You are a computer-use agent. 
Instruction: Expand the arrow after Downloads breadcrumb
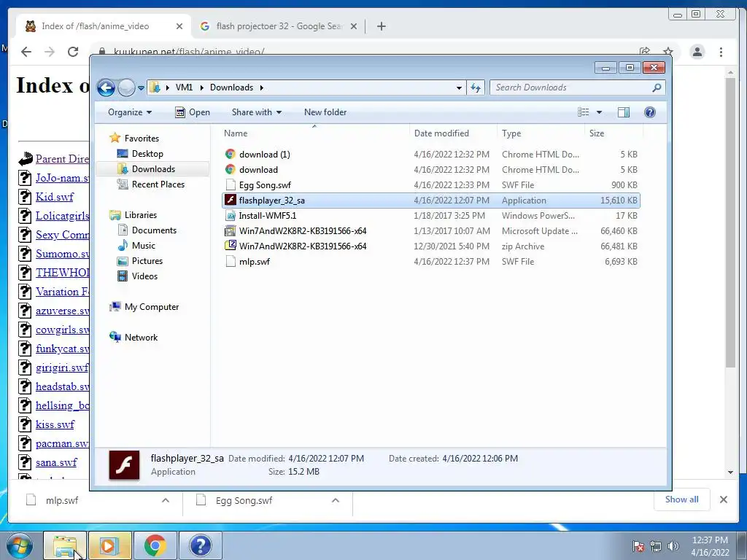point(262,87)
